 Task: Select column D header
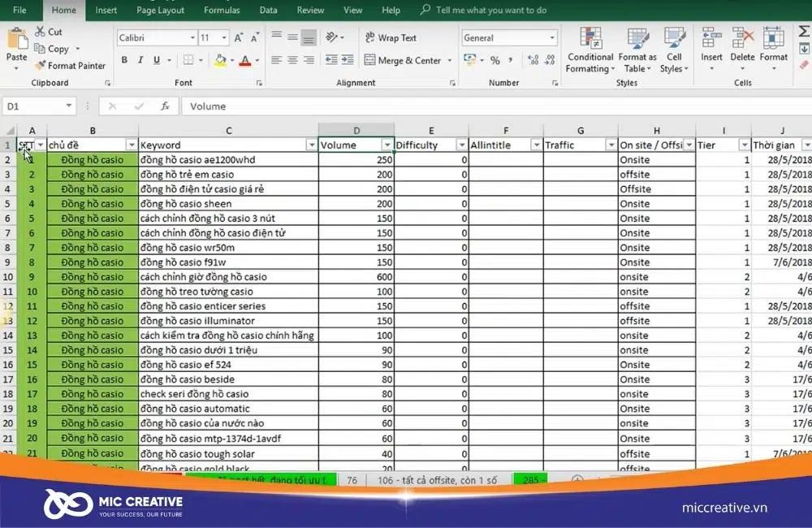pos(356,131)
